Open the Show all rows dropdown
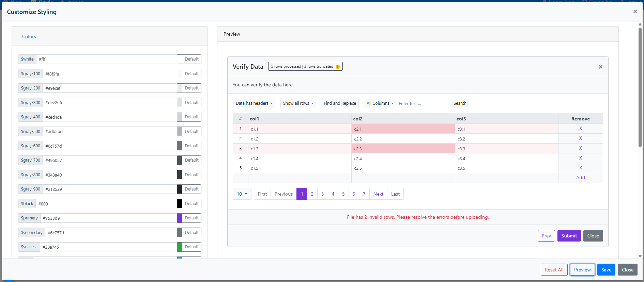 pyautogui.click(x=298, y=103)
